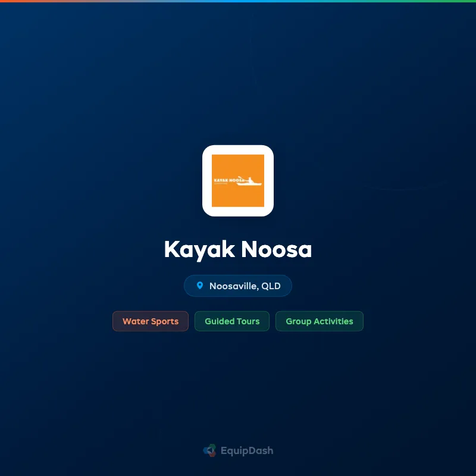The height and width of the screenshot is (476, 476).
Task: Click the EquipDash logo icon at bottom
Action: click(209, 450)
